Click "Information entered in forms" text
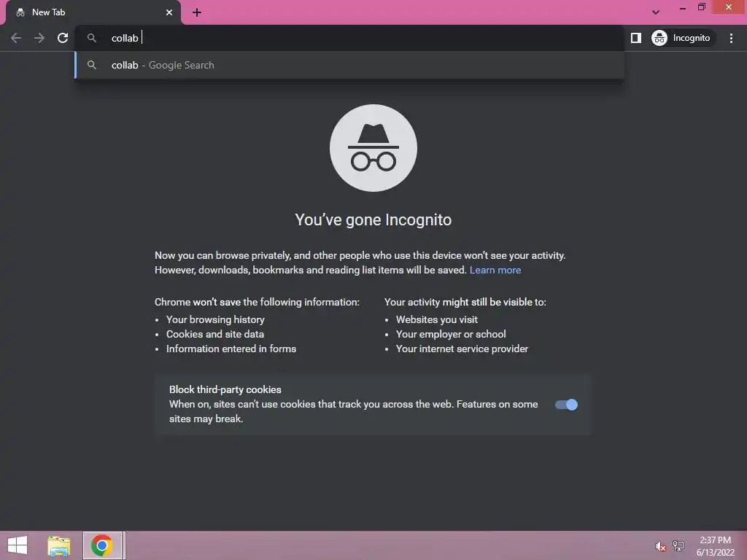 pyautogui.click(x=231, y=349)
